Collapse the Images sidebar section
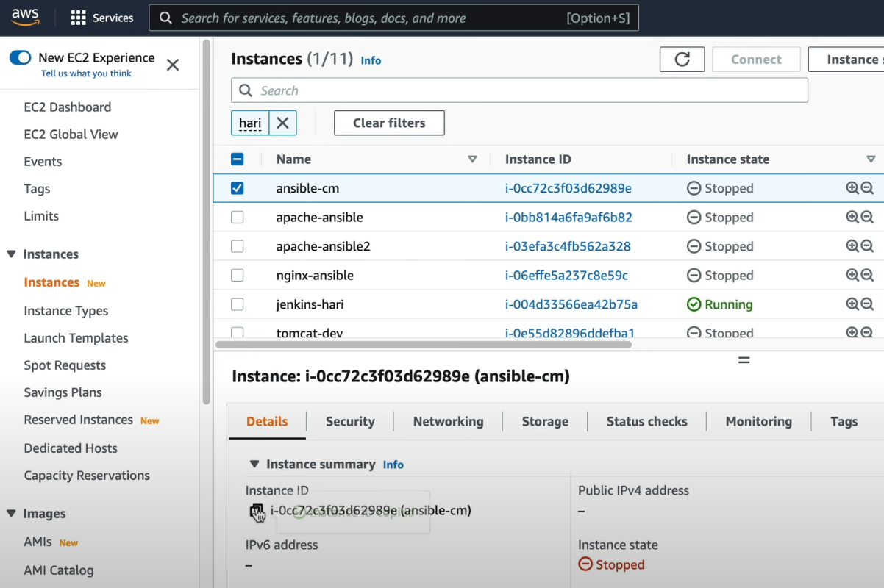The height and width of the screenshot is (588, 884). (11, 514)
